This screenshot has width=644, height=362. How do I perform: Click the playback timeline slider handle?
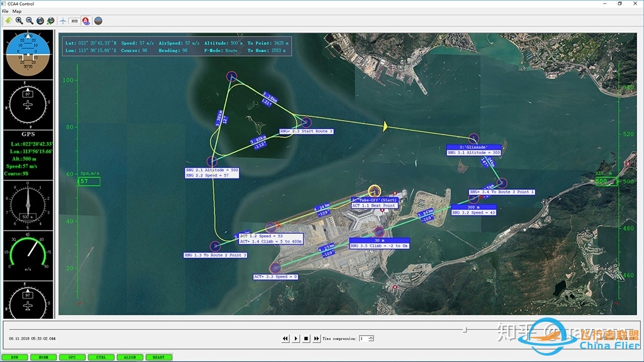(465, 329)
